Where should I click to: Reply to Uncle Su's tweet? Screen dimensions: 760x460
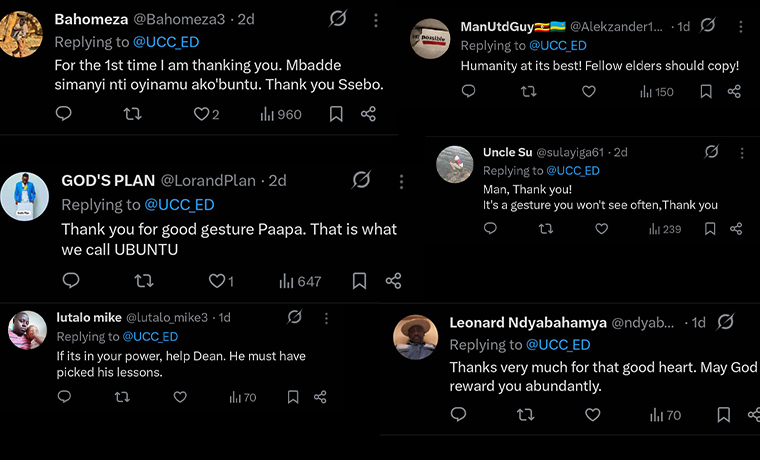(490, 229)
